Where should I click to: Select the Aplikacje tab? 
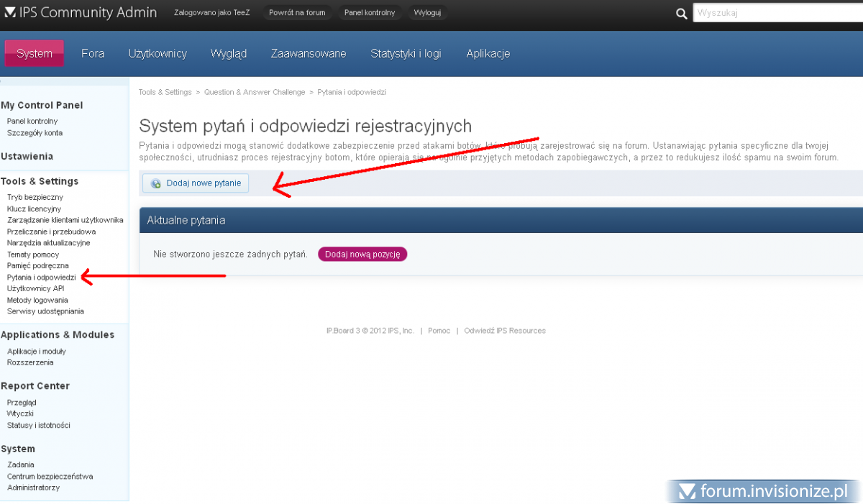[488, 53]
